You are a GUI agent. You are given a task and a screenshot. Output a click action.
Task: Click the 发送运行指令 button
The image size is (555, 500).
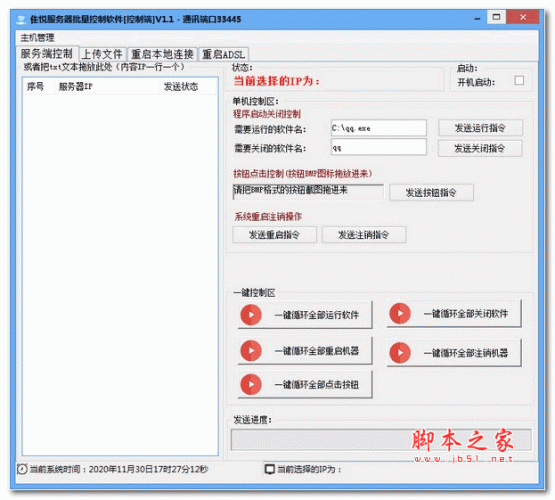click(x=480, y=128)
